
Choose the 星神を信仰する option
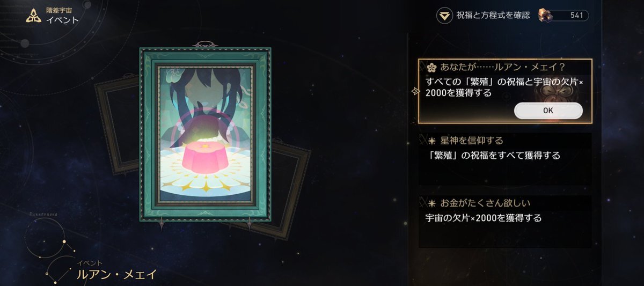click(x=505, y=159)
